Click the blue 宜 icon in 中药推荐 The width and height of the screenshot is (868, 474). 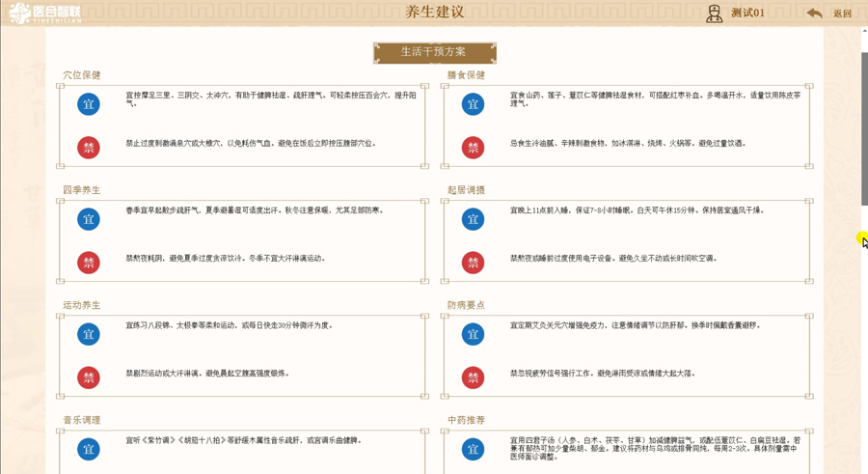tap(473, 449)
